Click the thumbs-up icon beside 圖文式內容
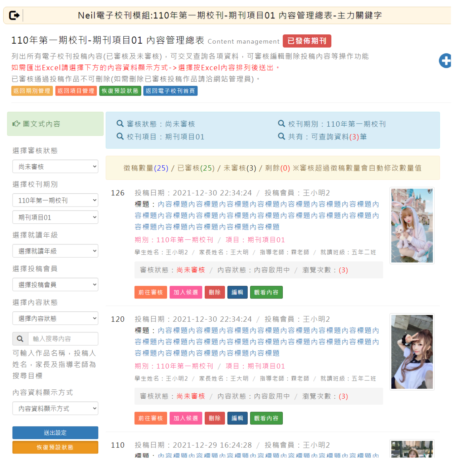Image resolution: width=463 pixels, height=476 pixels. click(x=16, y=124)
